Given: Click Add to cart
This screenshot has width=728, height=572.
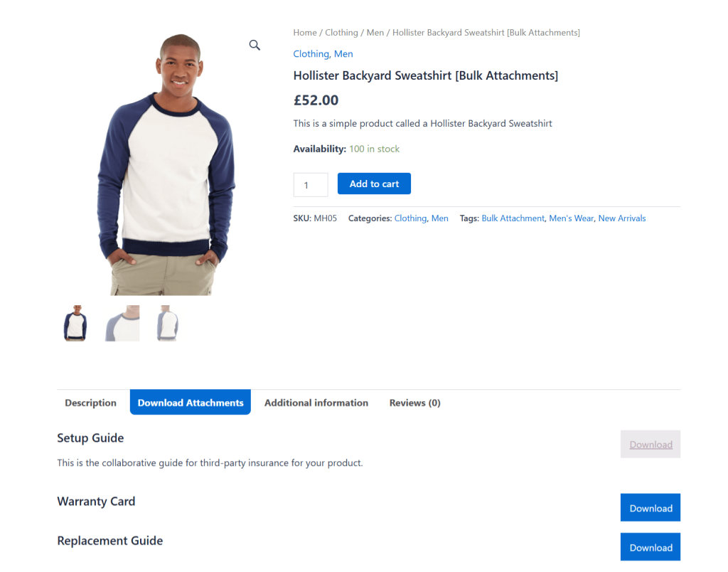Looking at the screenshot, I should click(x=374, y=183).
